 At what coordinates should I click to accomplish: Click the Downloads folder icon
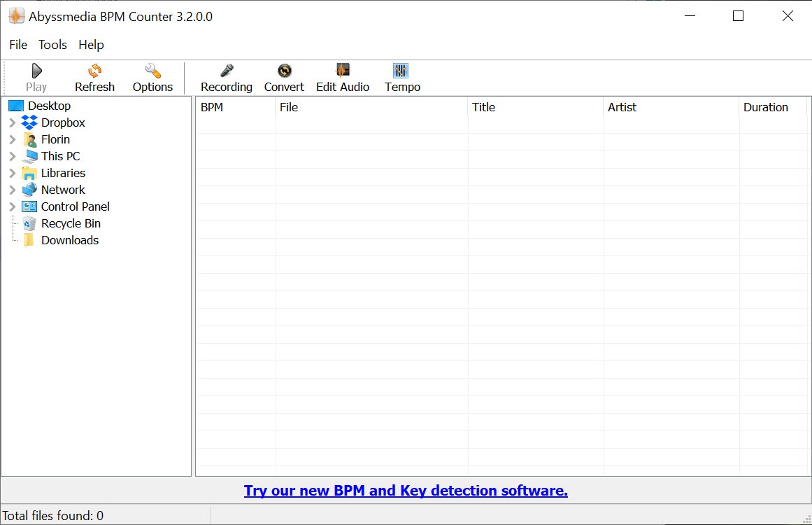[29, 240]
